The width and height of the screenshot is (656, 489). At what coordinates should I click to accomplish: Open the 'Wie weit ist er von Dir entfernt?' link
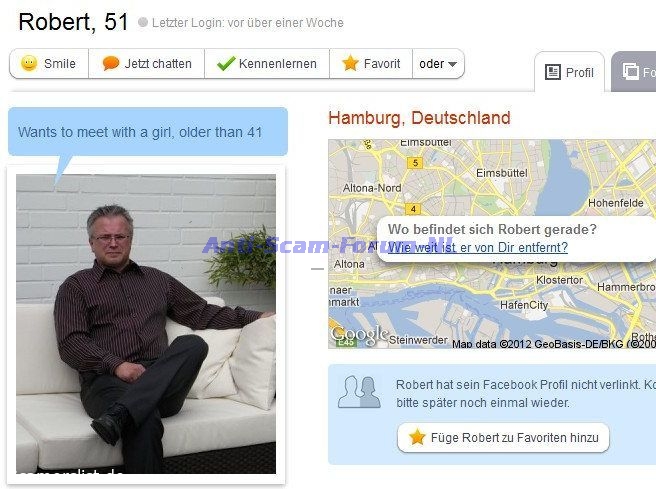pos(478,247)
